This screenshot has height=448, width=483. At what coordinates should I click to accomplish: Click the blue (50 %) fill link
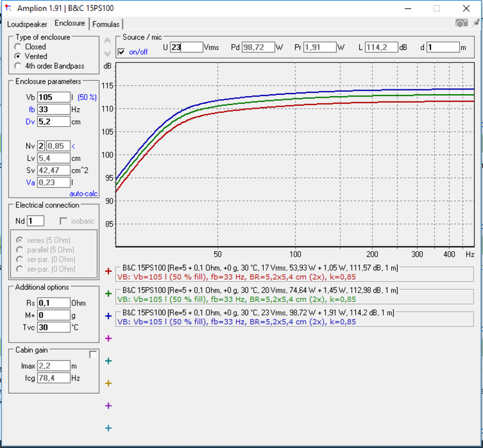tap(87, 97)
